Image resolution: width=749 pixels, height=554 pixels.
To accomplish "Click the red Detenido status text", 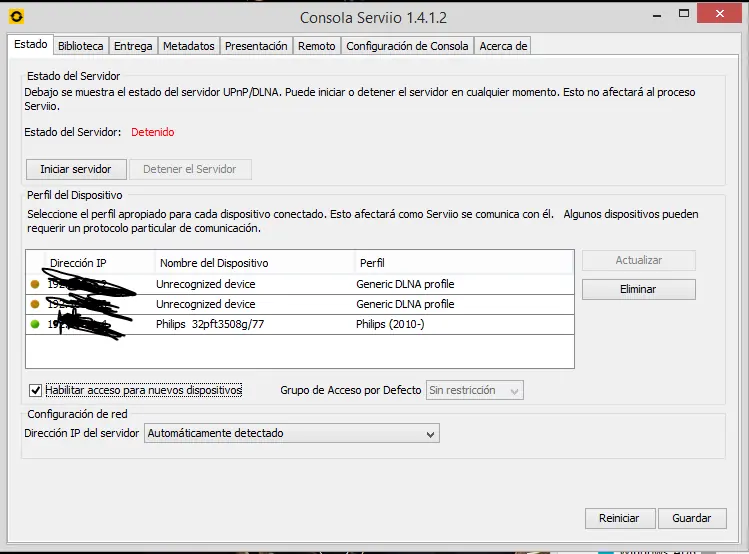I will click(x=153, y=132).
